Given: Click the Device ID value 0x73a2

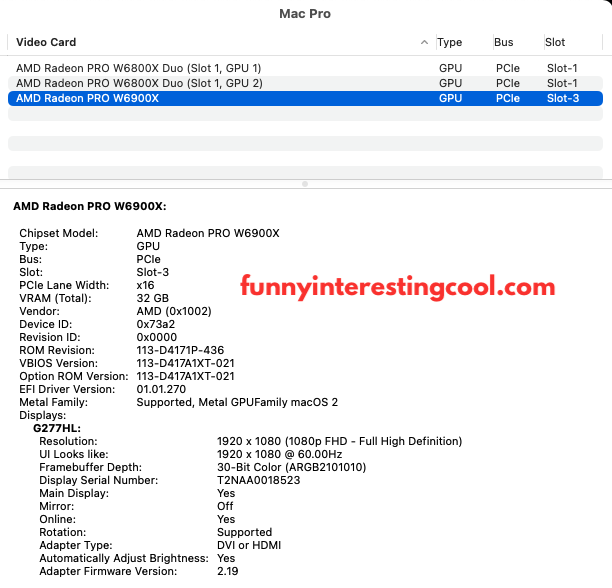Looking at the screenshot, I should coord(156,324).
